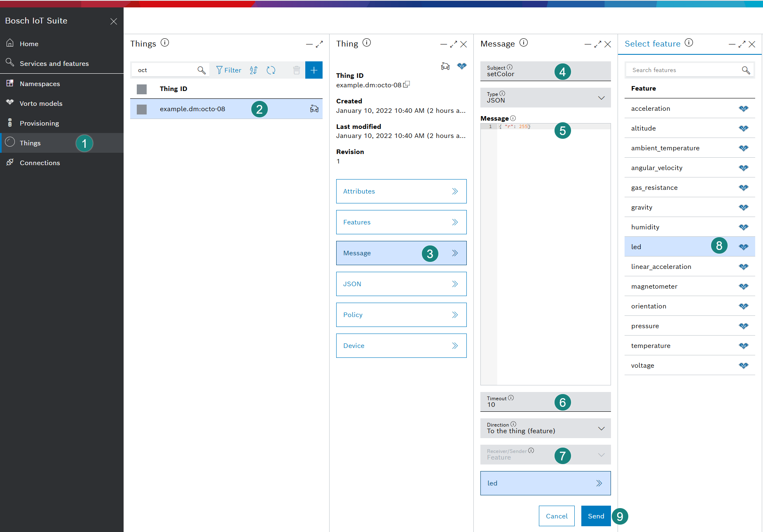
Task: Expand the Things panel to full view
Action: [x=319, y=44]
